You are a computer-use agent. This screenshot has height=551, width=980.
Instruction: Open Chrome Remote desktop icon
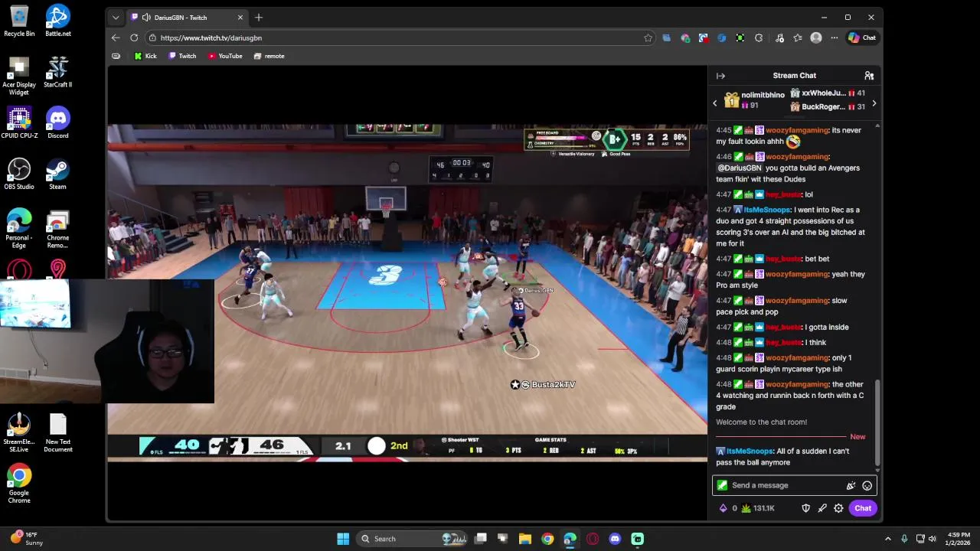(58, 229)
